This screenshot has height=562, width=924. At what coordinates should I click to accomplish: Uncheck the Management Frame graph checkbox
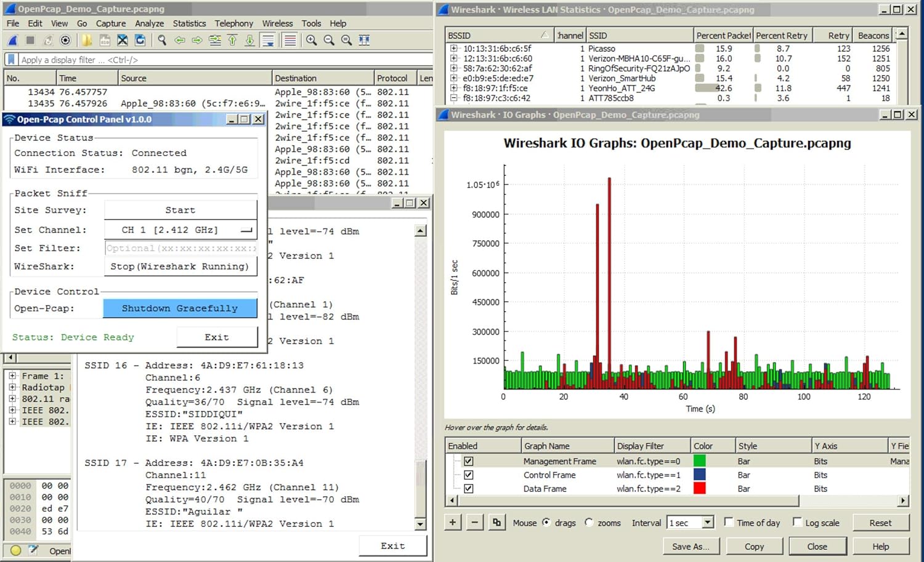point(469,461)
